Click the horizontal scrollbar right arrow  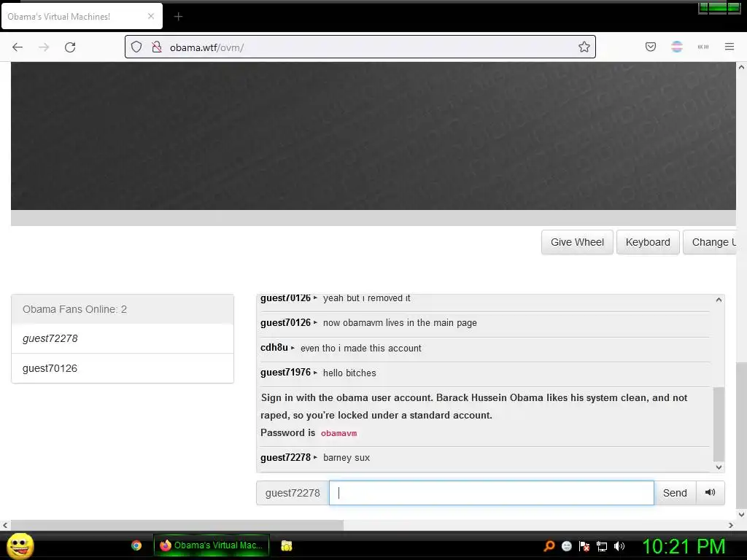pyautogui.click(x=731, y=525)
